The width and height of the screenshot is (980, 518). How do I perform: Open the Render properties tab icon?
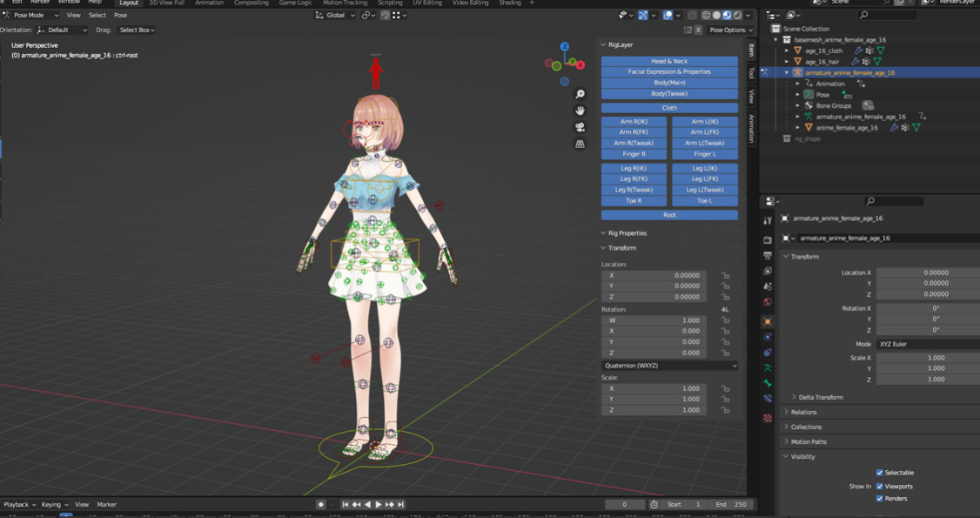[x=768, y=240]
